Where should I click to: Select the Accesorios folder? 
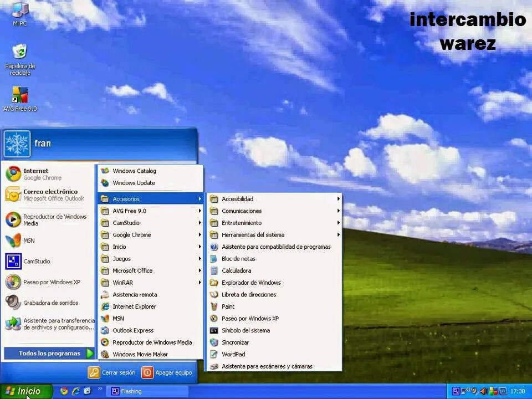point(150,199)
